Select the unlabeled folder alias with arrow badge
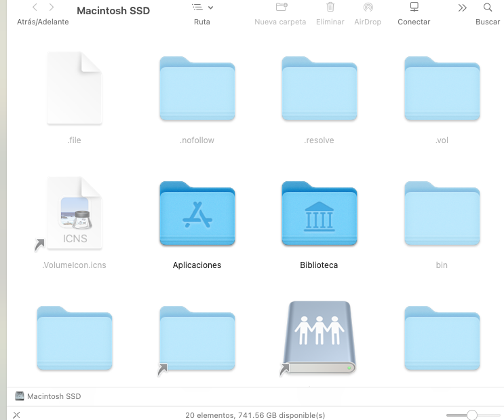504x420 pixels. [197, 339]
